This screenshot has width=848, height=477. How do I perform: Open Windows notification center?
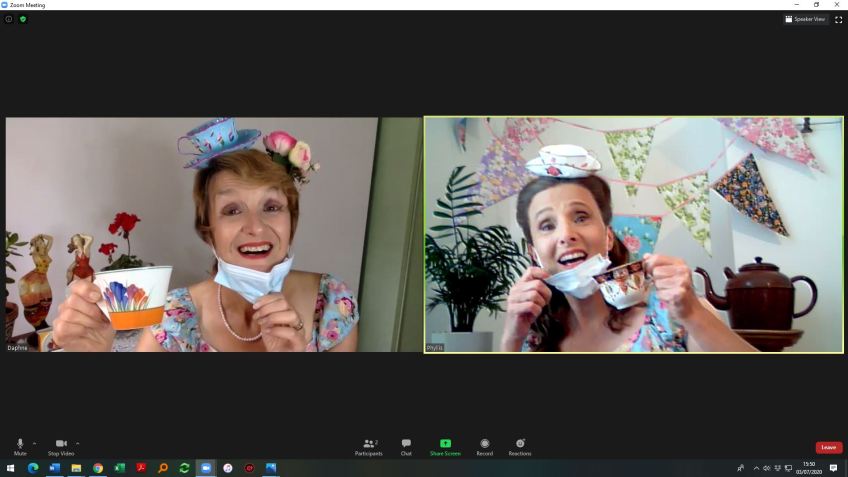[x=833, y=468]
